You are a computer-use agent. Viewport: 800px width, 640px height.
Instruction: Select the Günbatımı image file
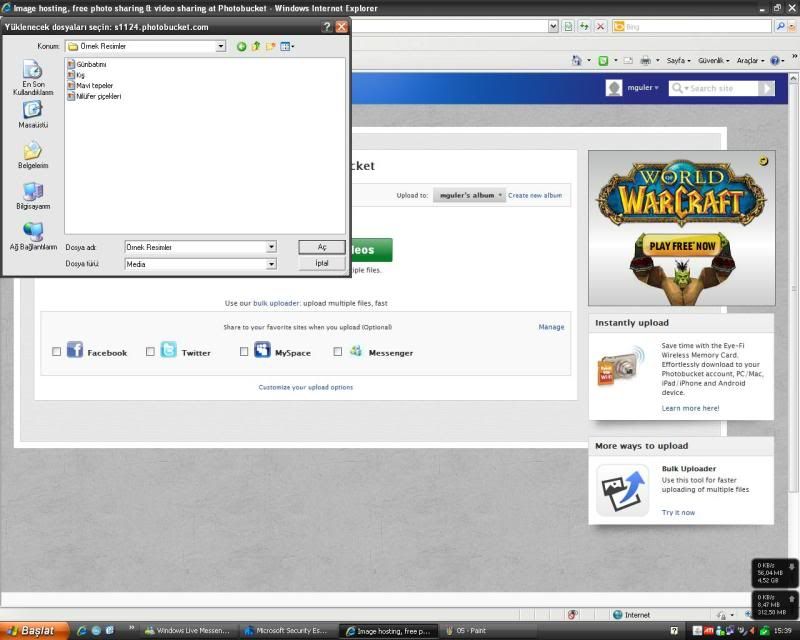(87, 64)
